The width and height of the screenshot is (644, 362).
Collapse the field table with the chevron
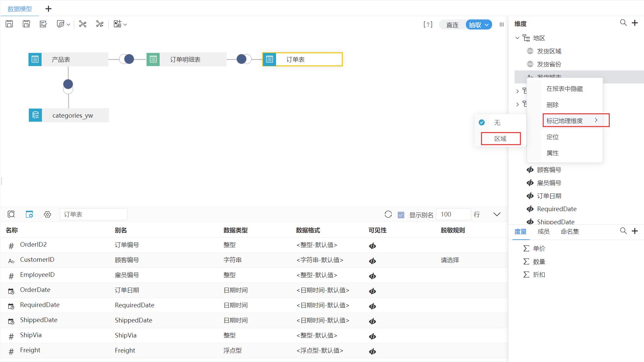[497, 214]
